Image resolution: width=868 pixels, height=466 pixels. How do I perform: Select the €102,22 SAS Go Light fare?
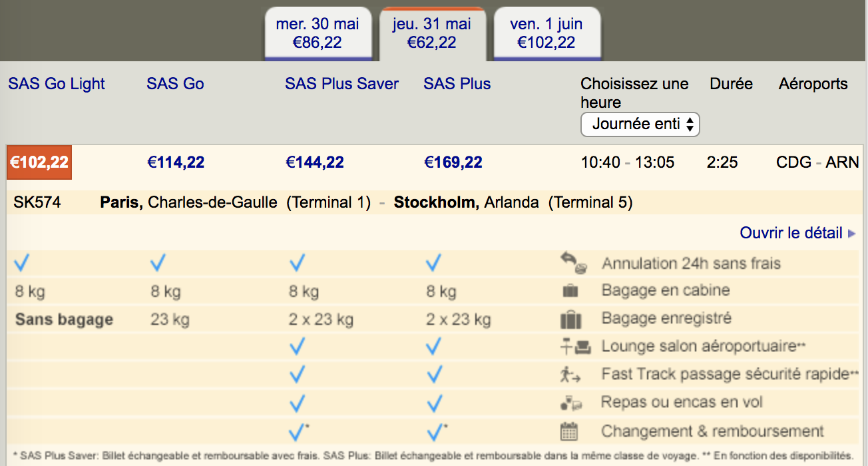[39, 162]
